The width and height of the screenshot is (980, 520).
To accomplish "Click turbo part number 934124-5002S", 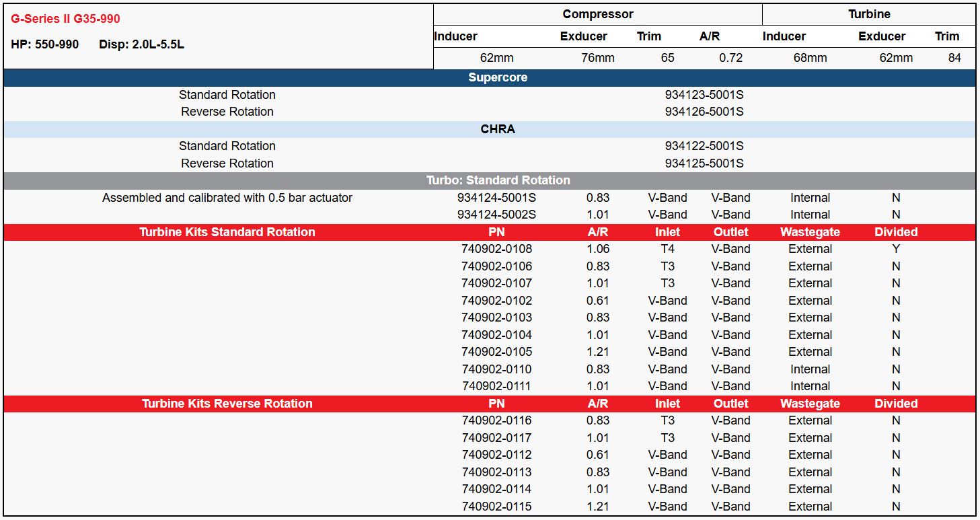I will tap(496, 215).
